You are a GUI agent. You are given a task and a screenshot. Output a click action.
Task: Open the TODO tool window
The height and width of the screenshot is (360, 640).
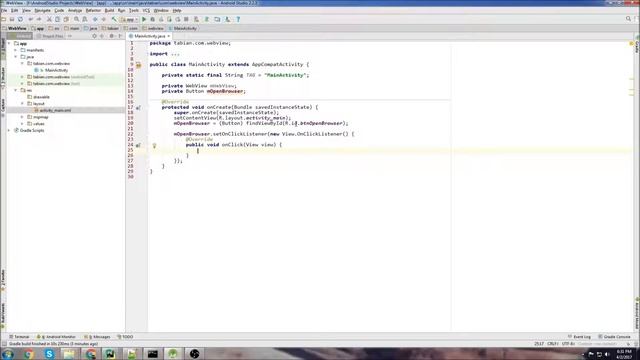point(125,337)
